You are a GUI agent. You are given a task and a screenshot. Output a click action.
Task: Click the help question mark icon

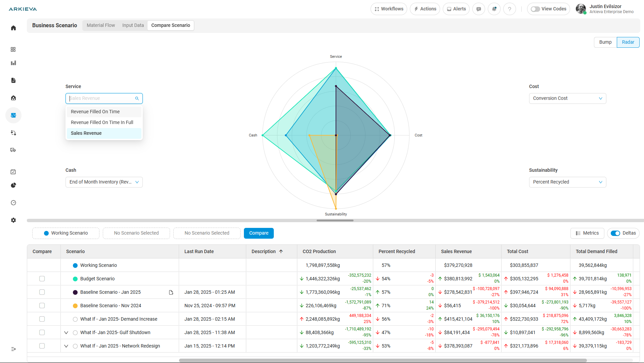coord(510,9)
